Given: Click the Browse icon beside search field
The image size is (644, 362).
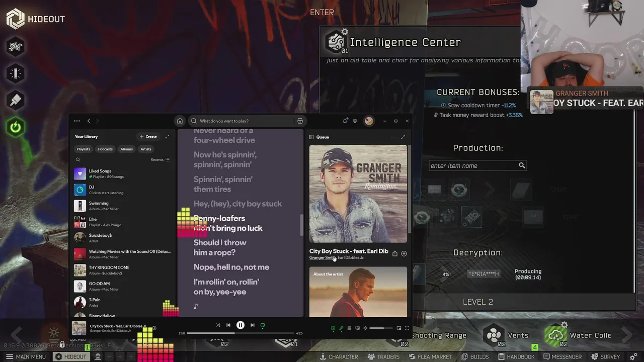Looking at the screenshot, I should point(300,121).
